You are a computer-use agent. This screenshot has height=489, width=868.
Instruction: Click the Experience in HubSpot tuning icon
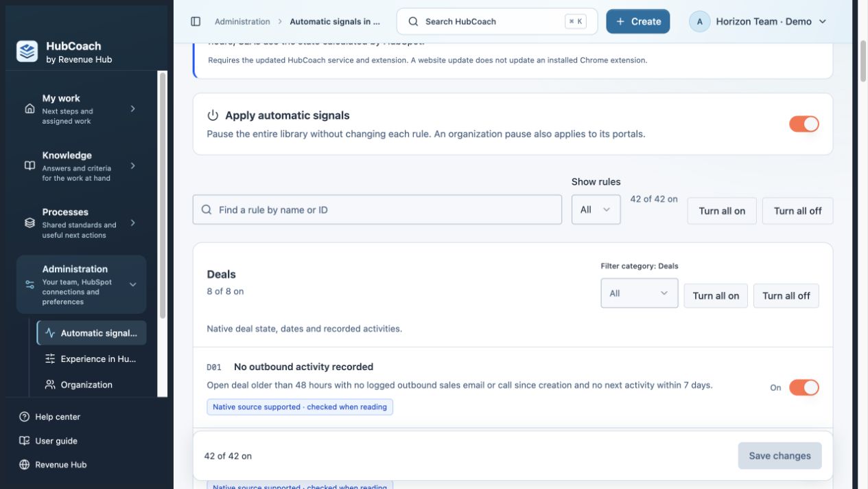tap(50, 359)
